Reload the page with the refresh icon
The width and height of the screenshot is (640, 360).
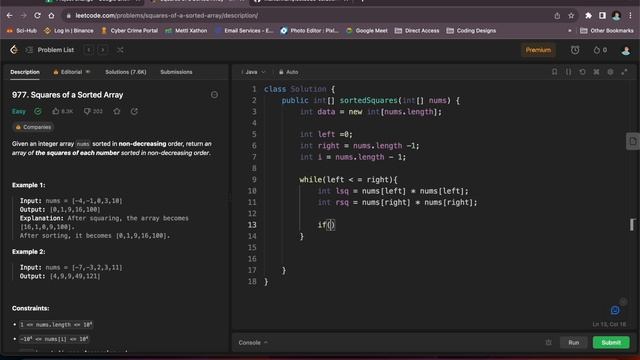(x=37, y=16)
